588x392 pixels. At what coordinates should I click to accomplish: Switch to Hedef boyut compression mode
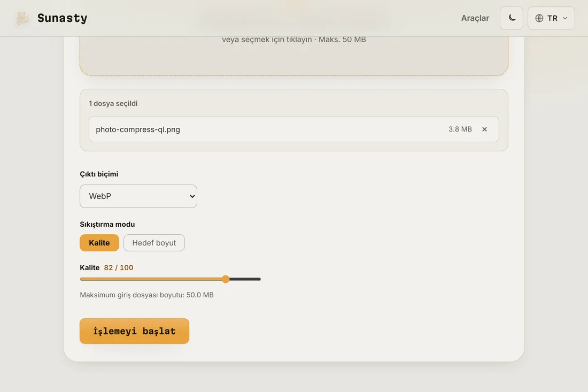click(154, 243)
